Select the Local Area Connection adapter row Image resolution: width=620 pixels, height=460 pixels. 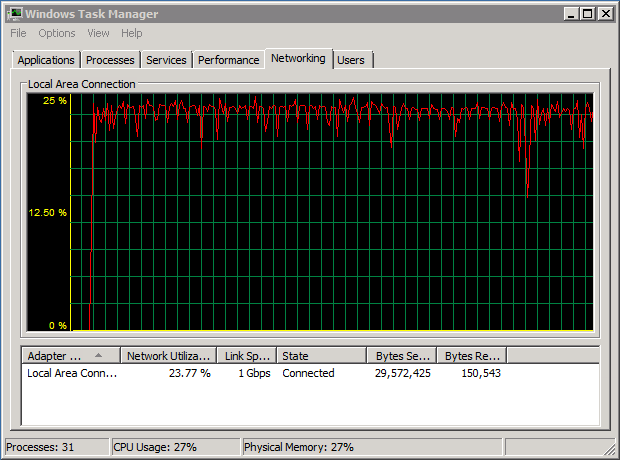point(72,373)
